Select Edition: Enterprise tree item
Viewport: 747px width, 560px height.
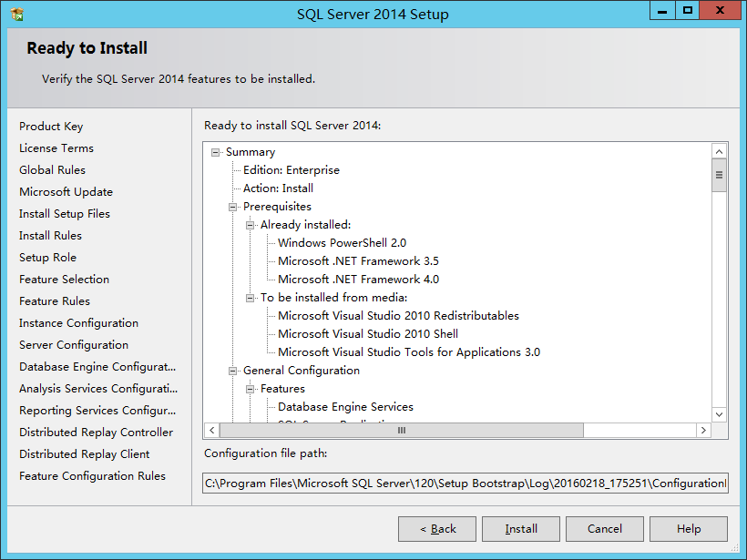point(292,170)
